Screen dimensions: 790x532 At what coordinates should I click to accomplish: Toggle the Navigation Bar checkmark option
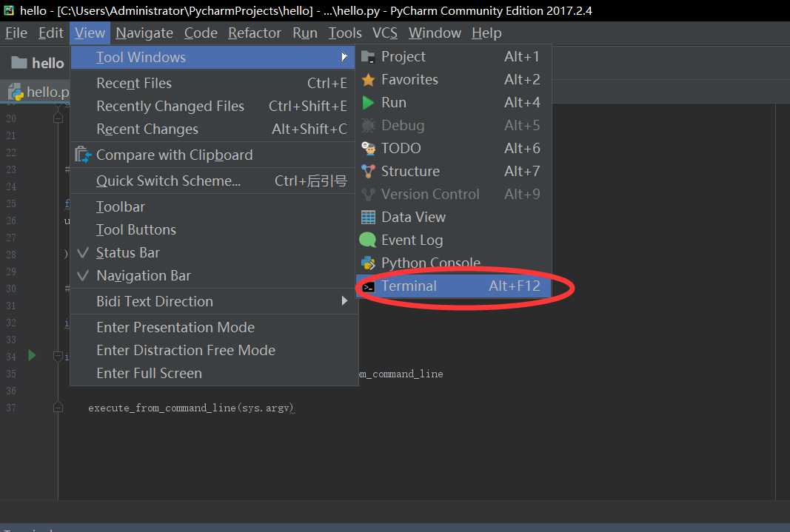coord(212,276)
